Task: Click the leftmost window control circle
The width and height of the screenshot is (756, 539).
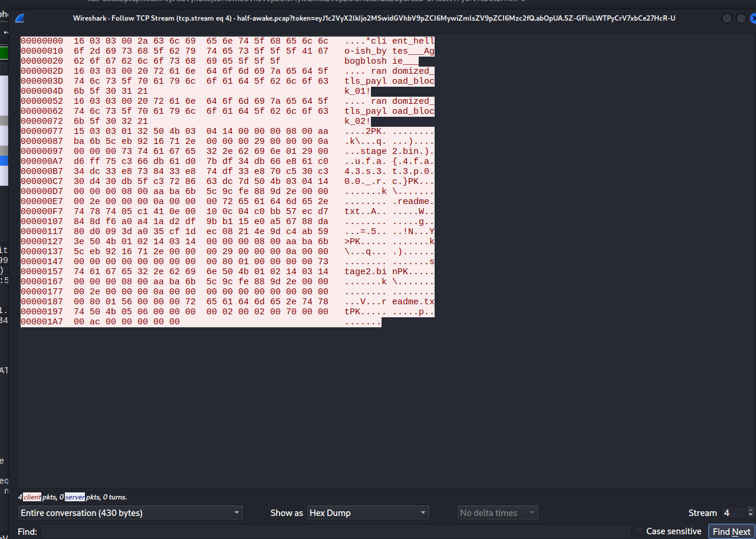Action: 727,18
